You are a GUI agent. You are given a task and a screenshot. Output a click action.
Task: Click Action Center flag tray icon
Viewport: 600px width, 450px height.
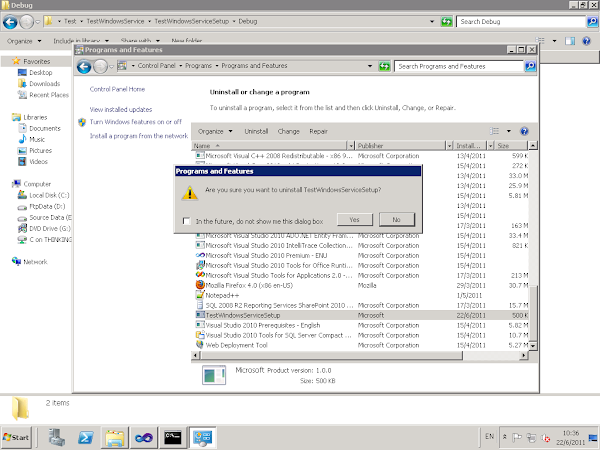(x=517, y=437)
